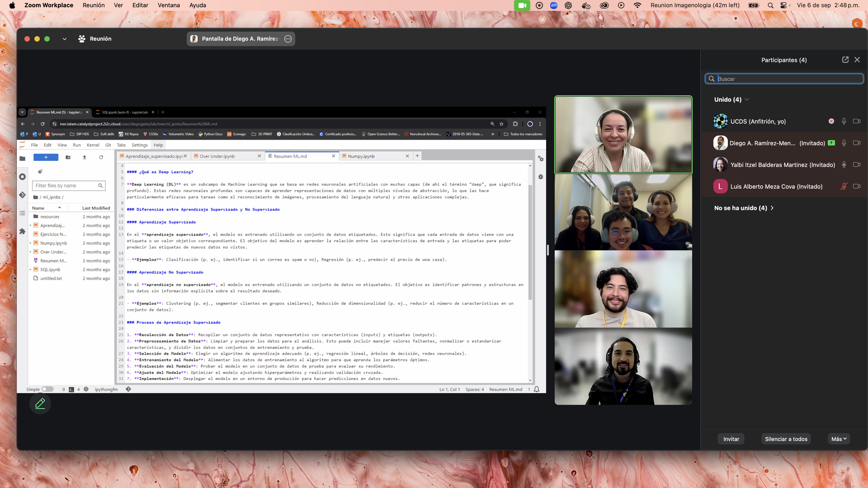The width and height of the screenshot is (868, 488).
Task: Click the Buscar participant search field
Action: pos(783,78)
